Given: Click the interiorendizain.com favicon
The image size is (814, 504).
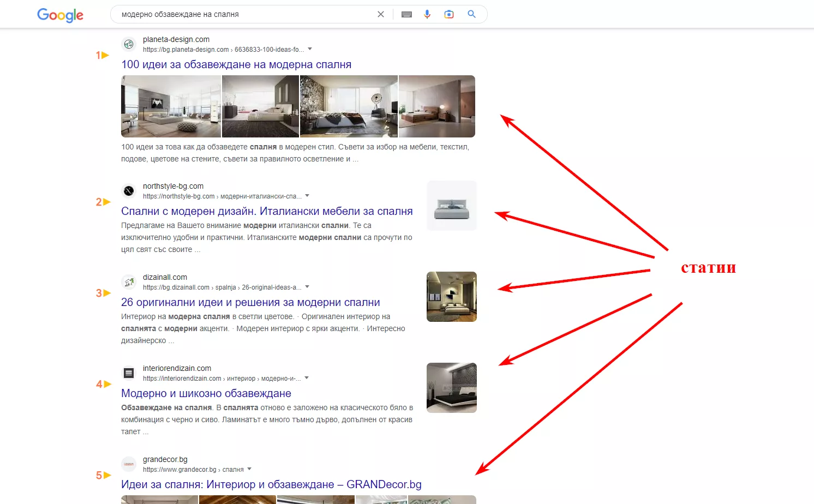Looking at the screenshot, I should (129, 373).
